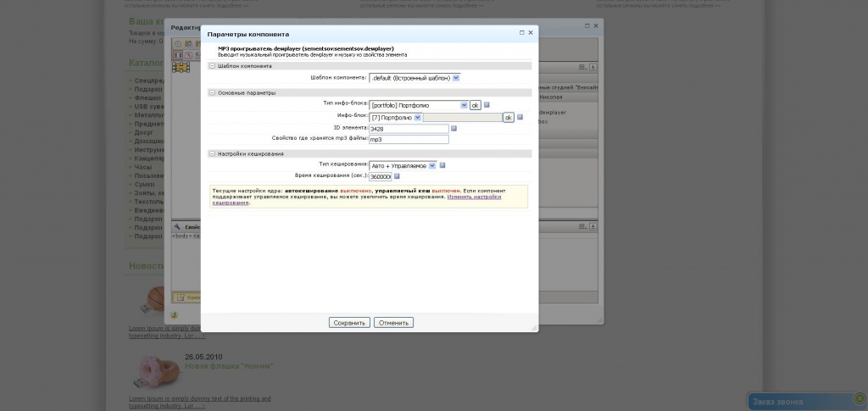This screenshot has height=411, width=868.
Task: Show hint icon next to ID элемента
Action: (453, 128)
